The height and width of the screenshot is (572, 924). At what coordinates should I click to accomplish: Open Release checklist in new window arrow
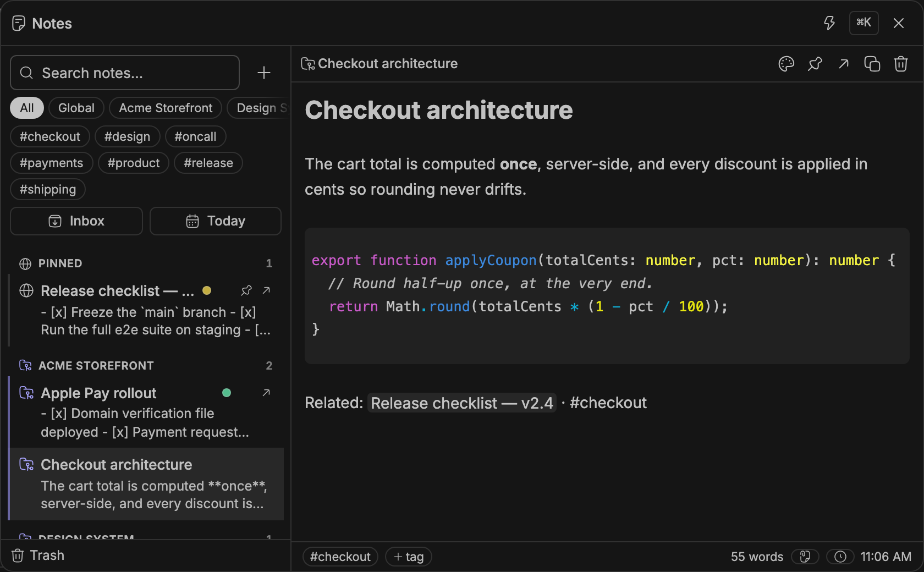(x=266, y=290)
